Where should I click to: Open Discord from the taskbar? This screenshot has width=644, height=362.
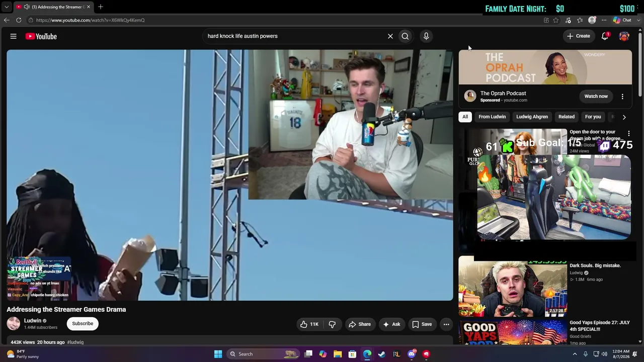tap(412, 354)
